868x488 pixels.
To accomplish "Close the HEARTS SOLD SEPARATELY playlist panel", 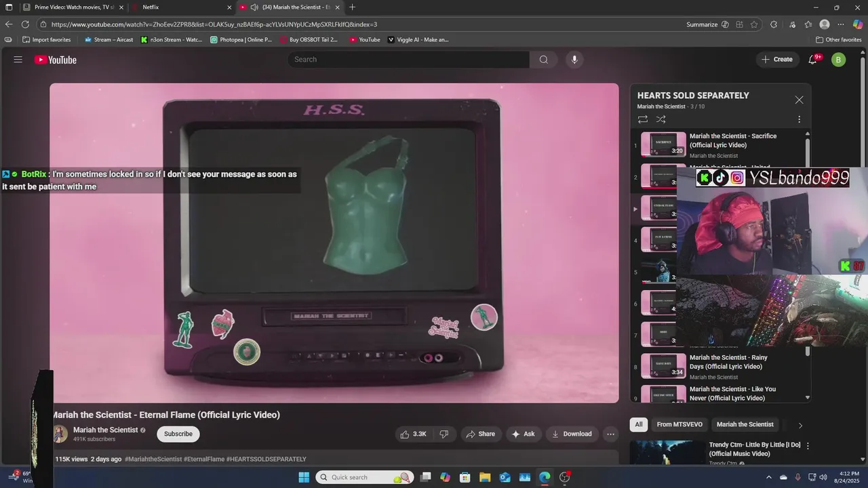I will pyautogui.click(x=799, y=100).
